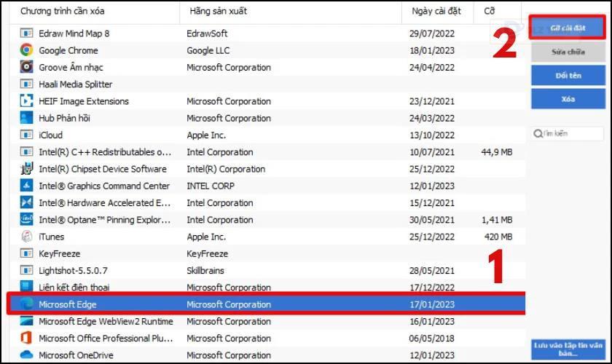Click EdrawSoft manufacturer cell
612x364 pixels.
point(207,33)
